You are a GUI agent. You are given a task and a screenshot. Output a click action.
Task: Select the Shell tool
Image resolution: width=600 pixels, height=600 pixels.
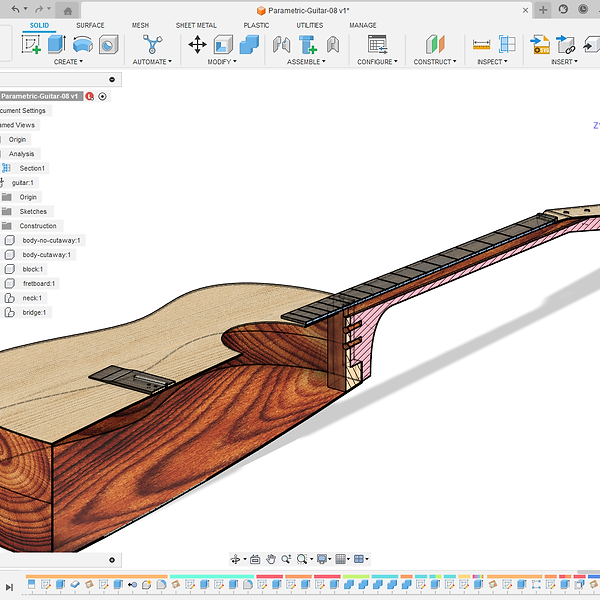[x=223, y=44]
